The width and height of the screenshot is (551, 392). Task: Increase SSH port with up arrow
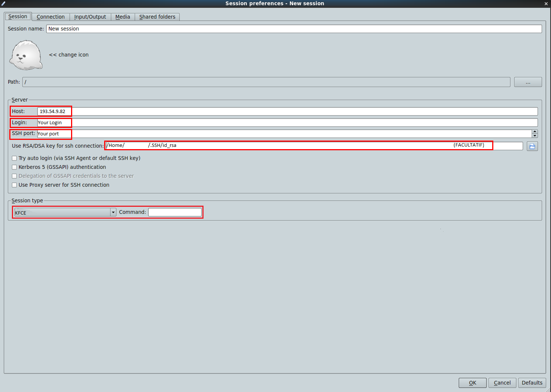(x=535, y=132)
